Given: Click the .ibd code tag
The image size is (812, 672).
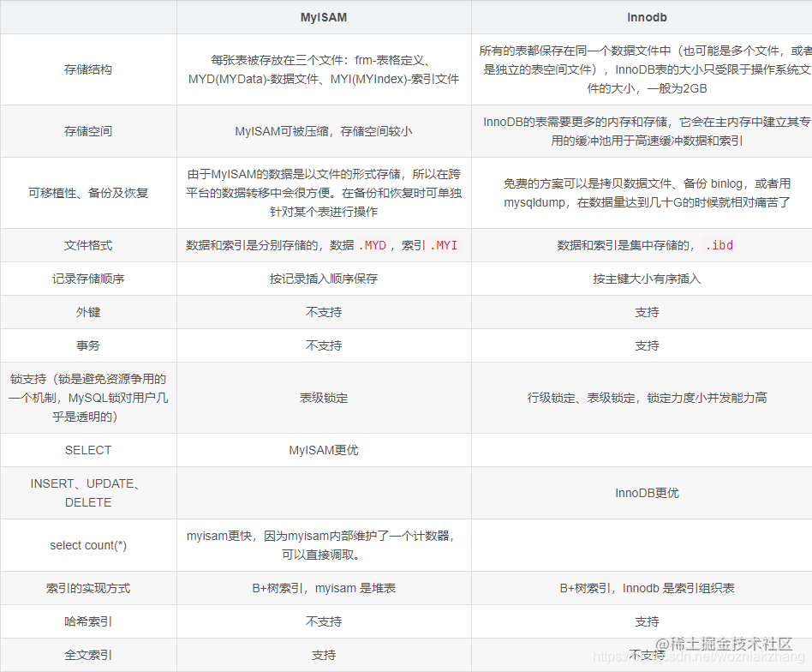Looking at the screenshot, I should [719, 245].
